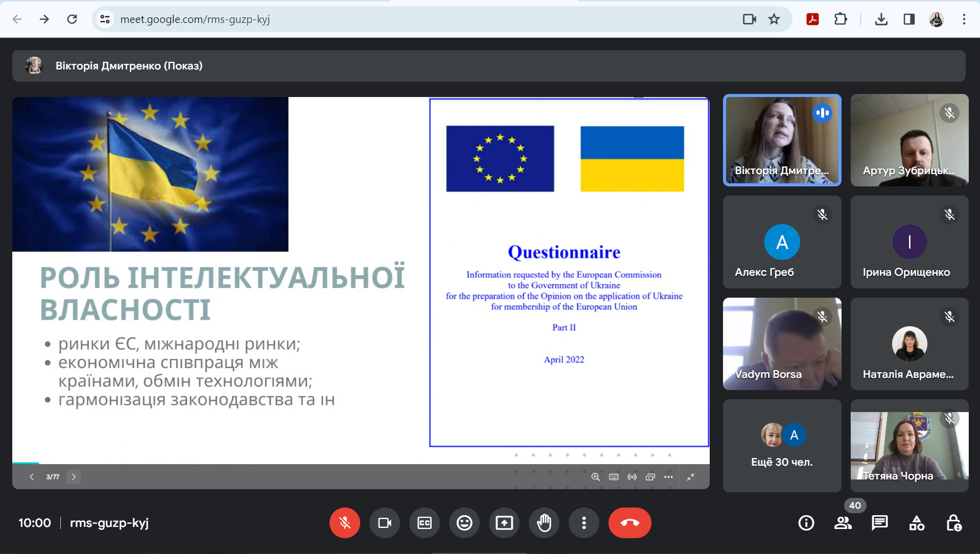Viewport: 980px width, 554px height.
Task: Open the activities panel
Action: [x=917, y=523]
